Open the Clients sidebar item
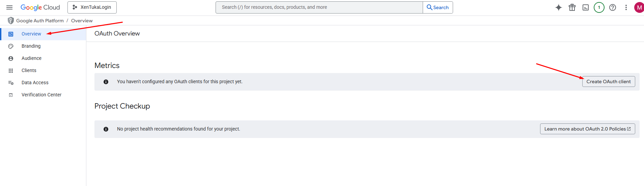This screenshot has height=186, width=644. pos(43,70)
